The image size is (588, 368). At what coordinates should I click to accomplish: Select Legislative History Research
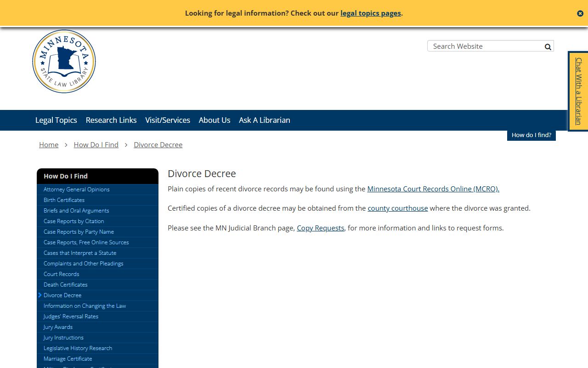coord(97,348)
